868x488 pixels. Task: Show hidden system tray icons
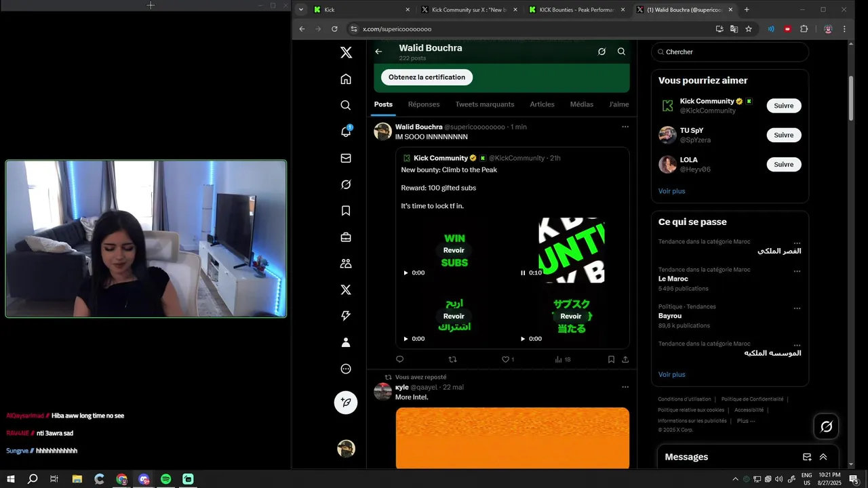[x=735, y=479]
